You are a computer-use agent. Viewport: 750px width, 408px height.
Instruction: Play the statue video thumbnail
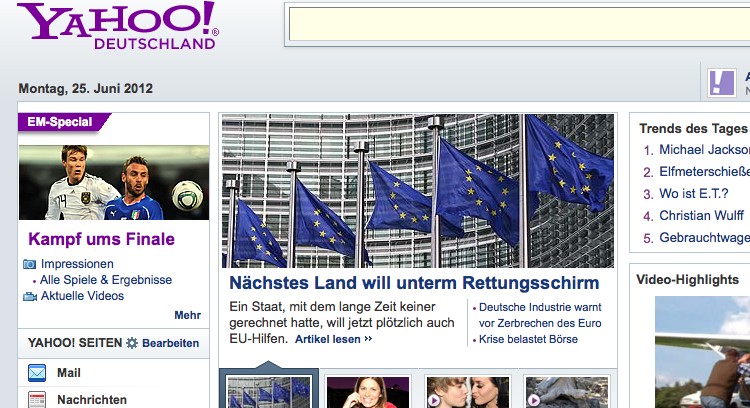567,392
